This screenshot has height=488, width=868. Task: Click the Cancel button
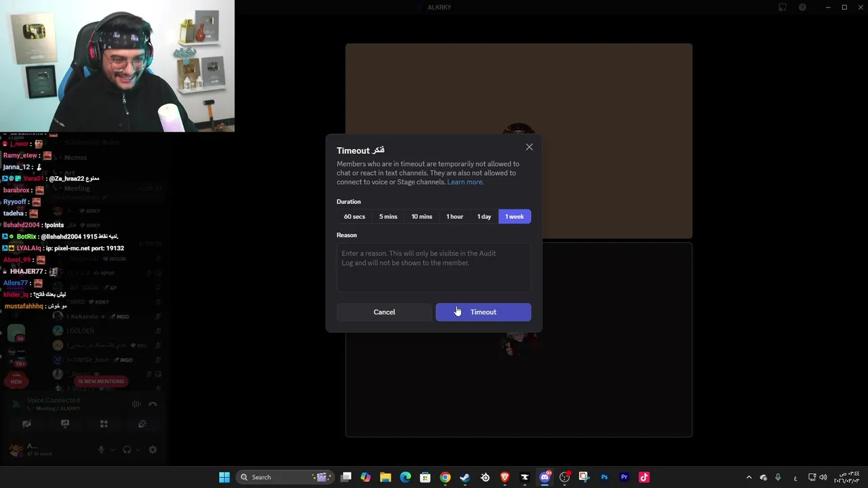coord(384,312)
